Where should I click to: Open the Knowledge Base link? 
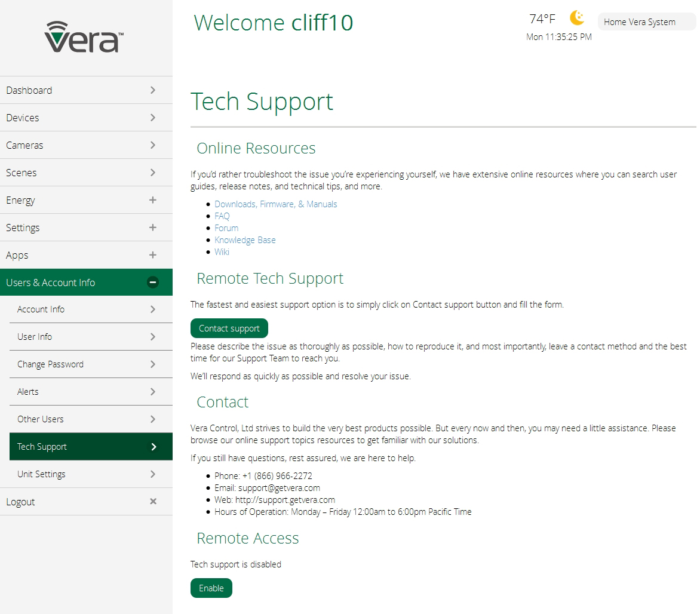245,240
